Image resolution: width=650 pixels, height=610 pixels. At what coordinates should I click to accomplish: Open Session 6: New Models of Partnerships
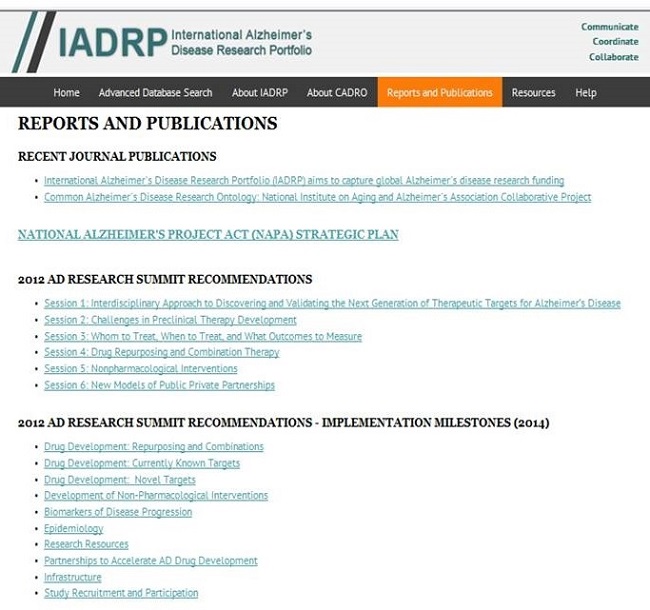tap(159, 385)
